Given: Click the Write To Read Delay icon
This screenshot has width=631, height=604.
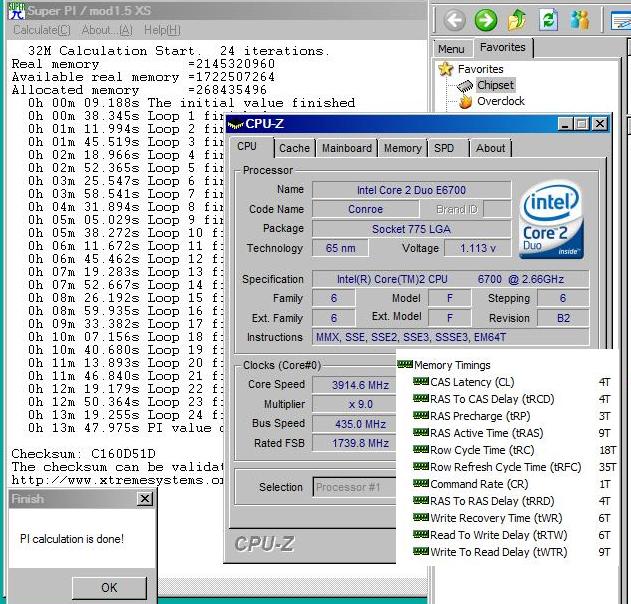Looking at the screenshot, I should (x=421, y=551).
